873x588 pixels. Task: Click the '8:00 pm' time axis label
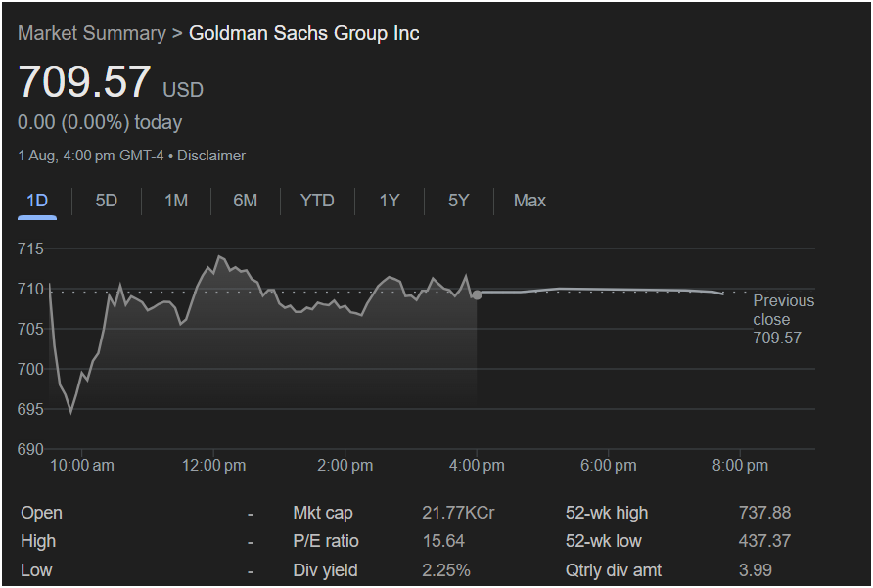(741, 466)
